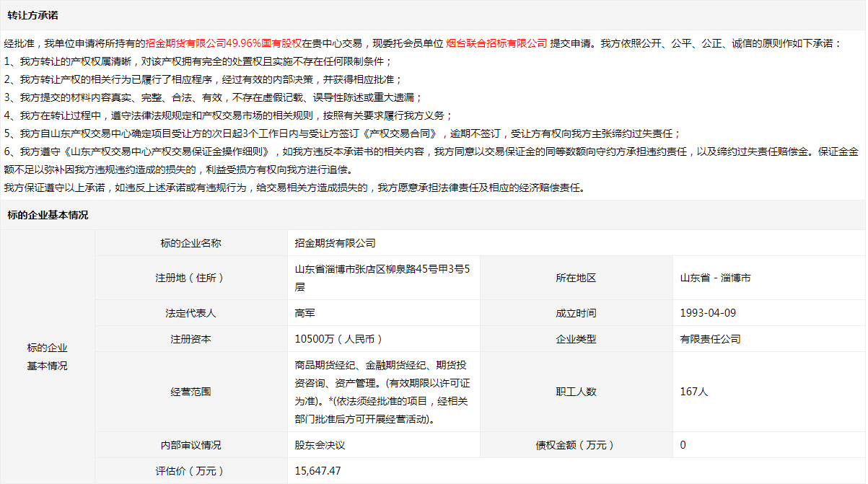Select the employee count 167人
Viewport: 868px width, 484px height.
click(694, 392)
